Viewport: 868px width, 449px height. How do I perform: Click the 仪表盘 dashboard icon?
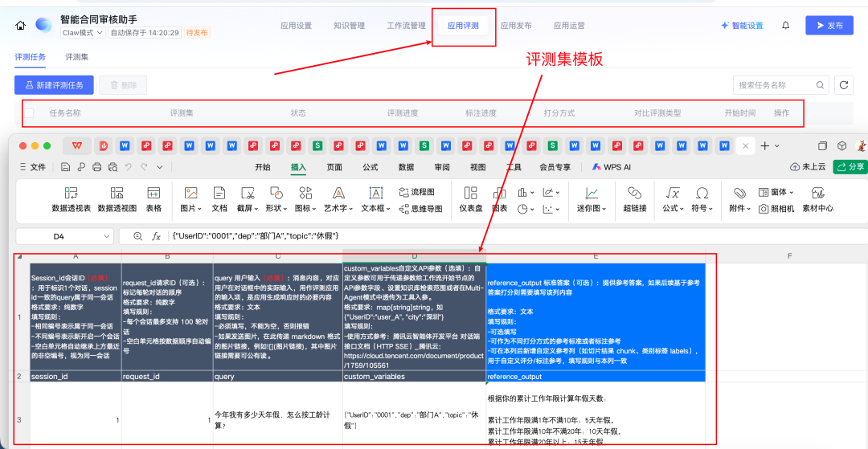pos(470,200)
